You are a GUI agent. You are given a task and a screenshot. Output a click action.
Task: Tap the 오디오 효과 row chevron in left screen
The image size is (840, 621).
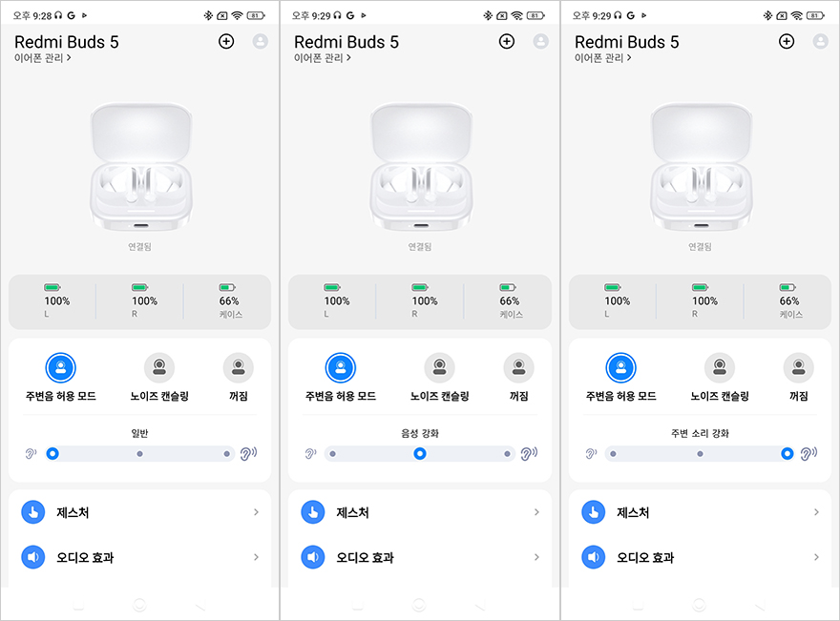(x=256, y=557)
